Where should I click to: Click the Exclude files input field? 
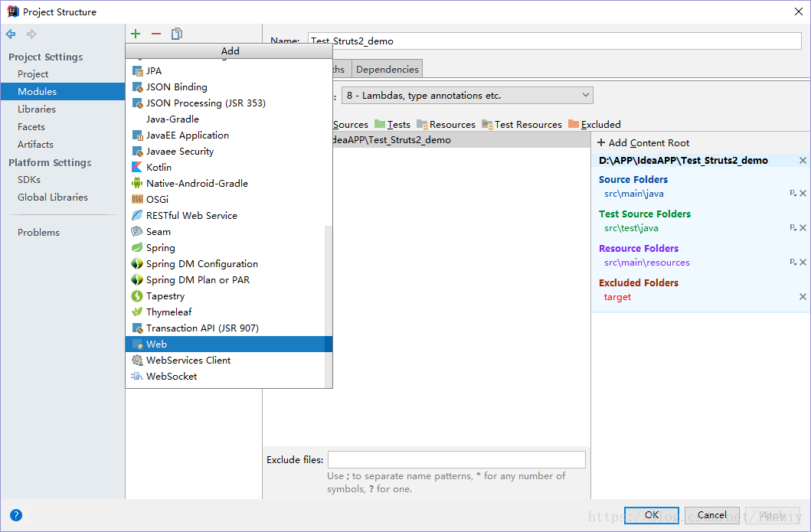[x=456, y=459]
